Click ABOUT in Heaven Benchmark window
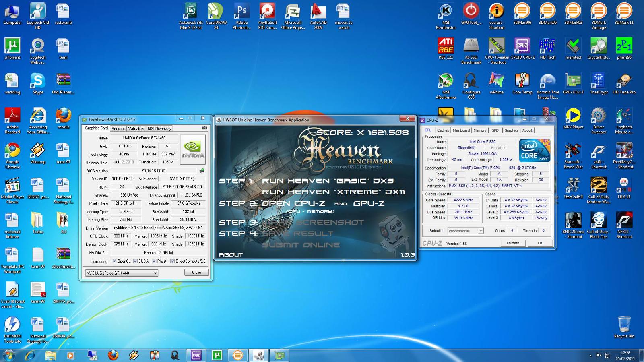The image size is (644, 362). point(231,254)
